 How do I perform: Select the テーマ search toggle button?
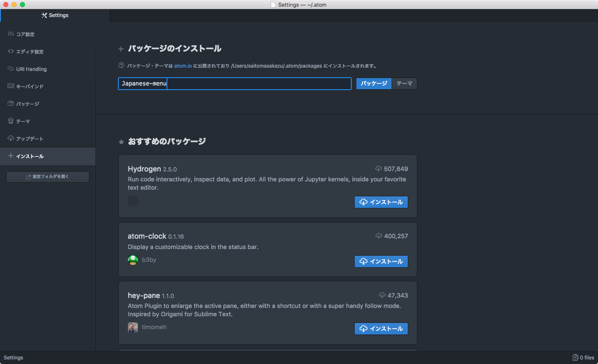tap(404, 83)
